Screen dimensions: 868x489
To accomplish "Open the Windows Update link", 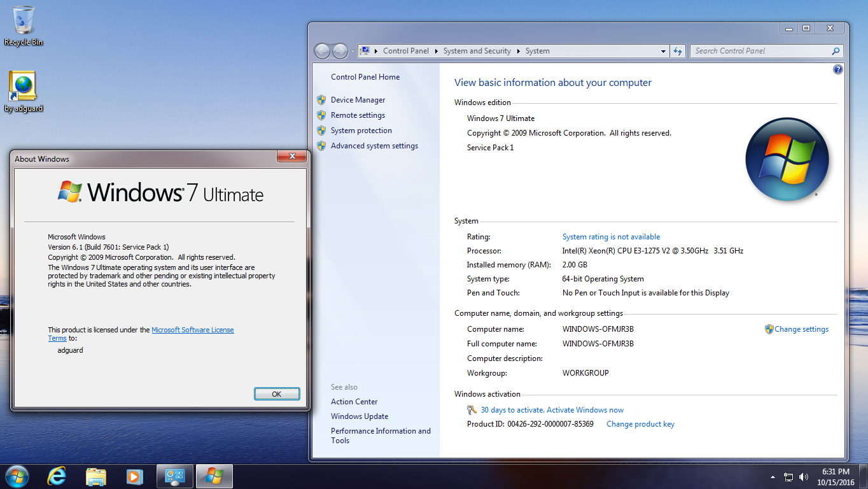I will [x=360, y=416].
